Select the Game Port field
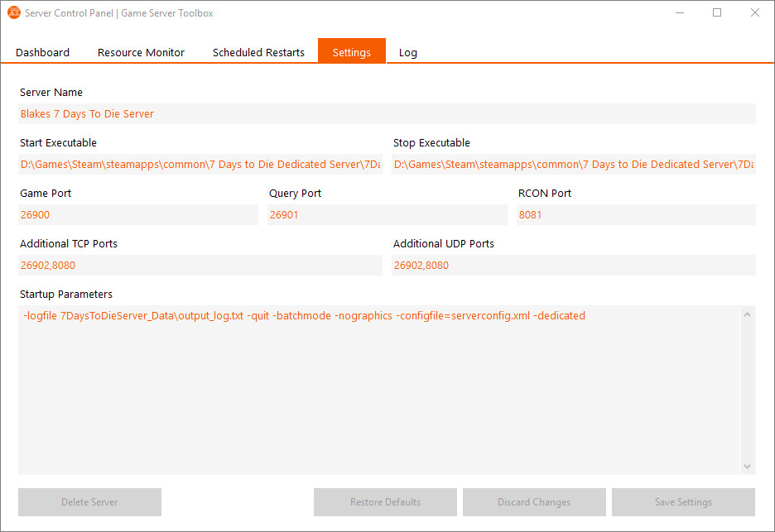 (x=138, y=214)
